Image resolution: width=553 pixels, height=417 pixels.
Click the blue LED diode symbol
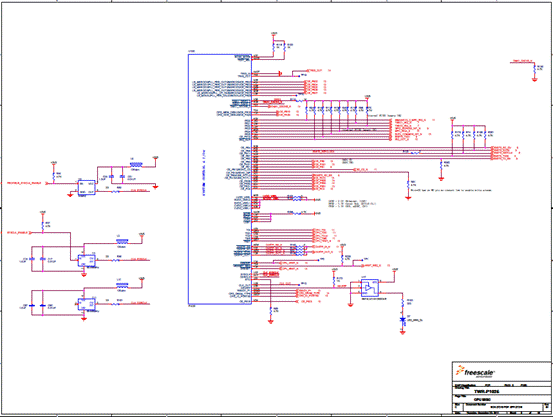point(402,320)
